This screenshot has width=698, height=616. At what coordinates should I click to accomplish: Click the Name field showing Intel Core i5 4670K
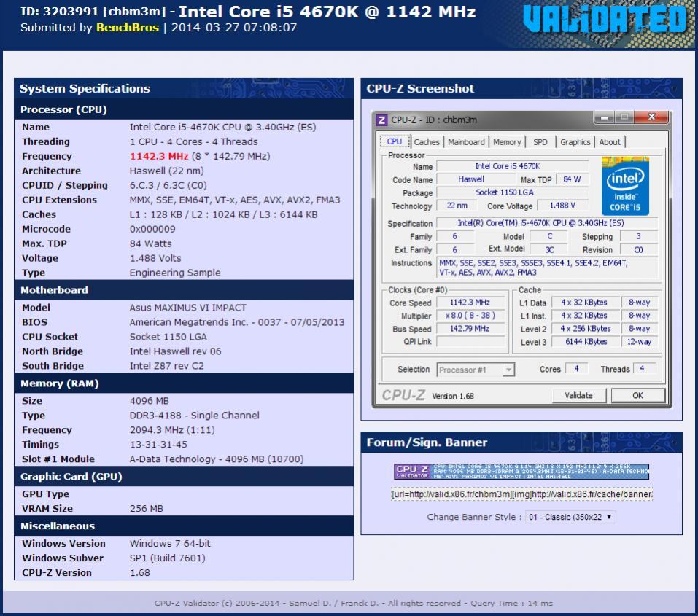(512, 166)
